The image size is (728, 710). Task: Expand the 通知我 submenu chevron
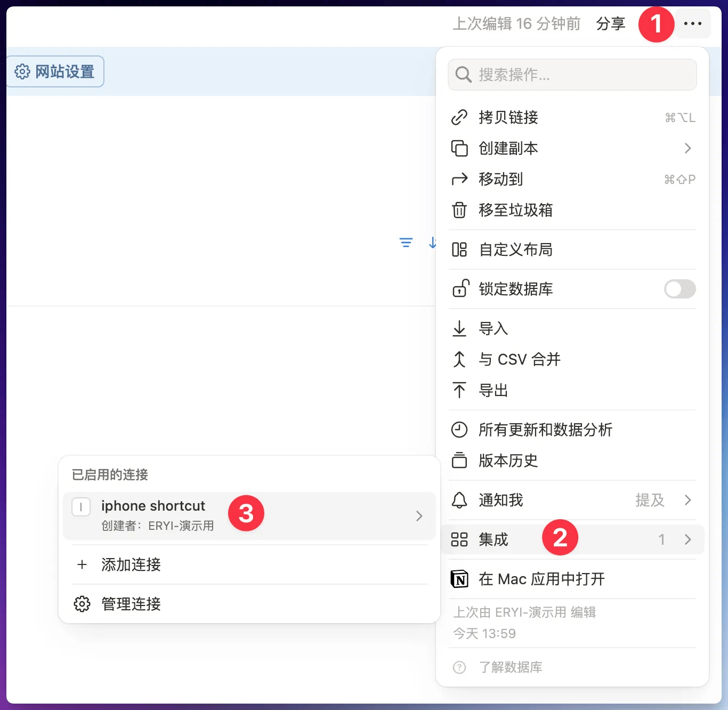click(687, 500)
